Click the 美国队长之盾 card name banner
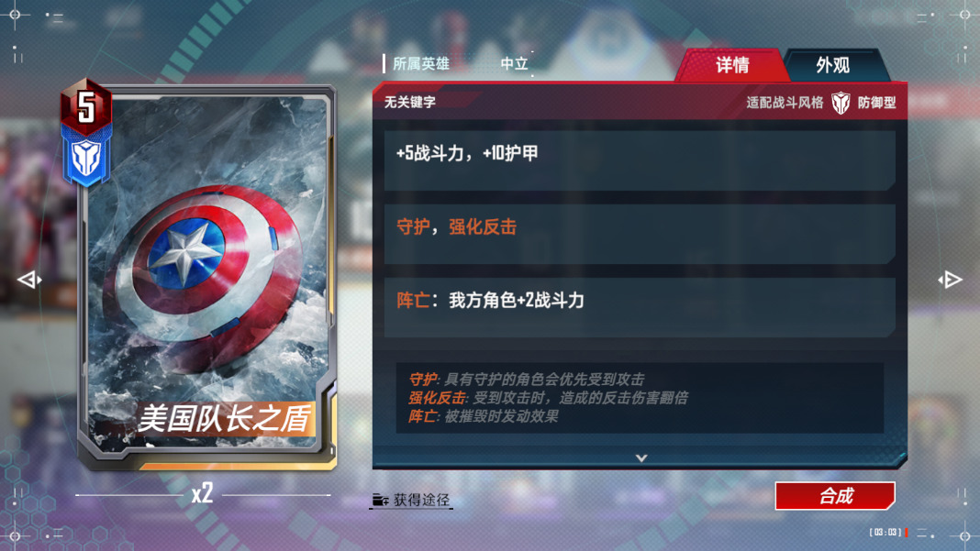 224,419
